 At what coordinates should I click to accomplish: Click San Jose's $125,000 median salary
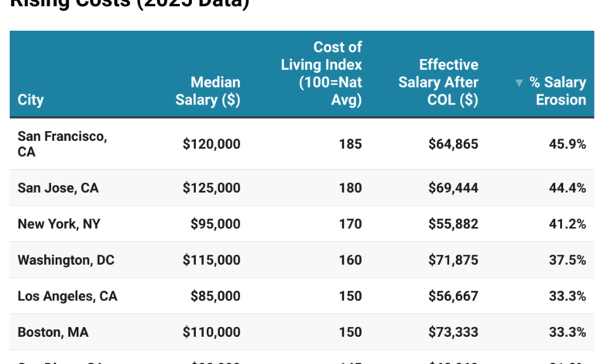click(x=211, y=188)
